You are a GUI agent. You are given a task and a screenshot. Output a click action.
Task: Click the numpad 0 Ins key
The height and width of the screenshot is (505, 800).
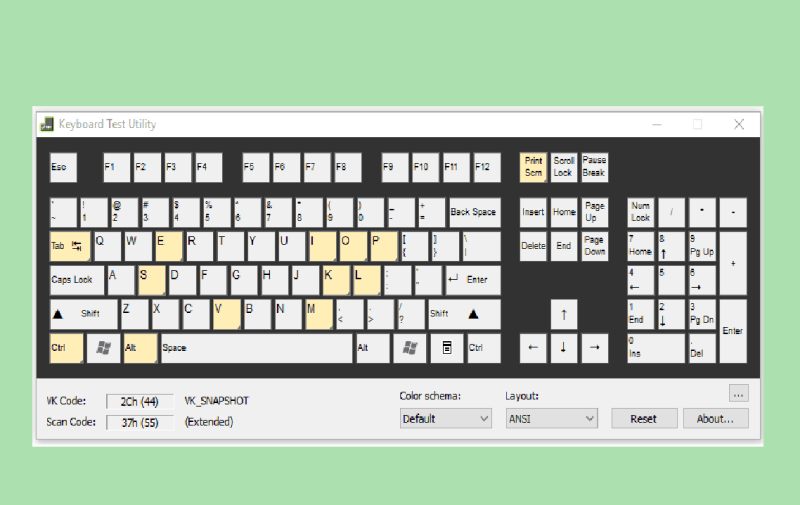click(x=656, y=348)
